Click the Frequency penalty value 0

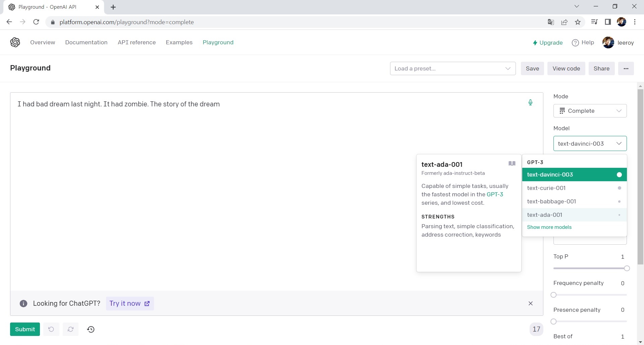[x=623, y=283]
